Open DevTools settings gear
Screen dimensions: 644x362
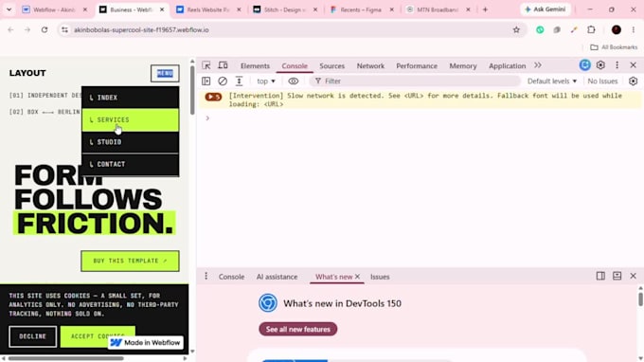(600, 65)
